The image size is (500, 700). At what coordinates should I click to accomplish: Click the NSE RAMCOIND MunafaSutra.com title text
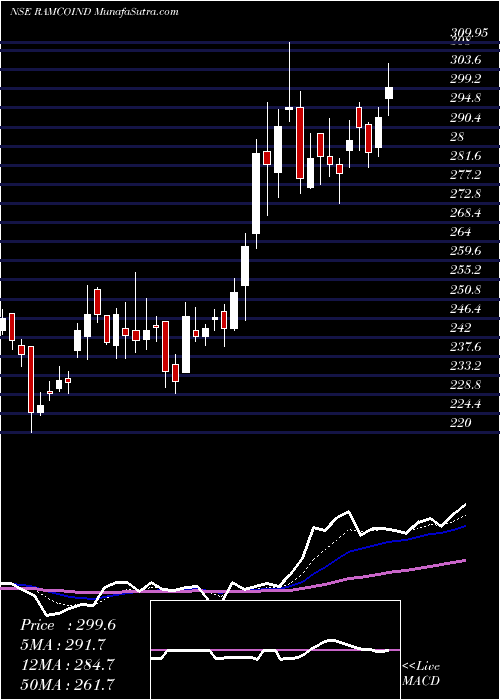tap(94, 12)
